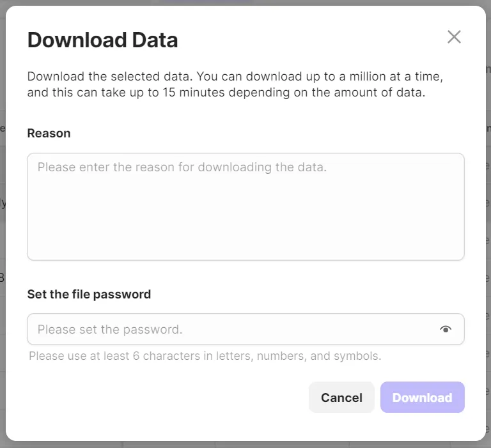Focus the file password input field

click(230, 329)
